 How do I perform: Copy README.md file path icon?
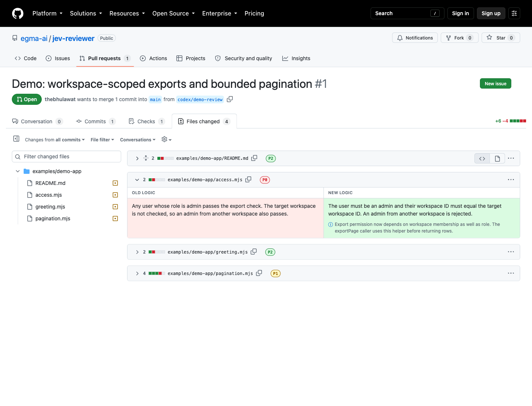[x=254, y=158]
